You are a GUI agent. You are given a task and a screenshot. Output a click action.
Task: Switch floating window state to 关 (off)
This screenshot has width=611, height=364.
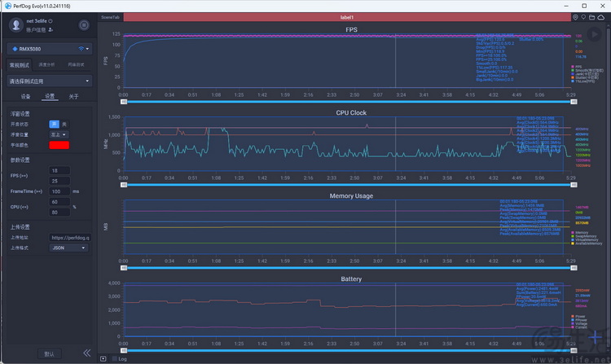pyautogui.click(x=64, y=125)
